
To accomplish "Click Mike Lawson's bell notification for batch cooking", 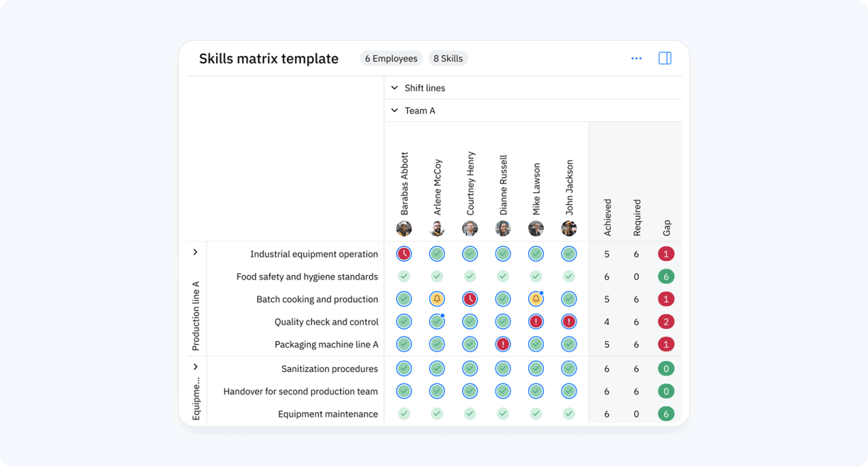I will 536,299.
